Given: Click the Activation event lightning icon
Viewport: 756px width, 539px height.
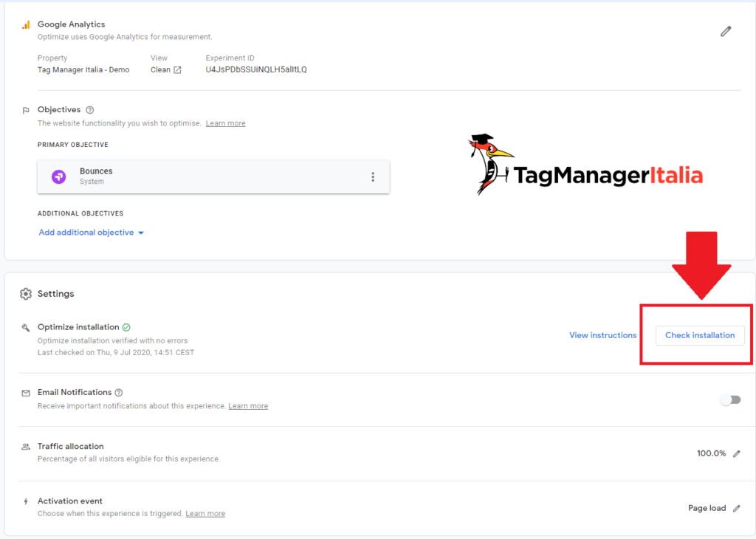Looking at the screenshot, I should pos(26,501).
